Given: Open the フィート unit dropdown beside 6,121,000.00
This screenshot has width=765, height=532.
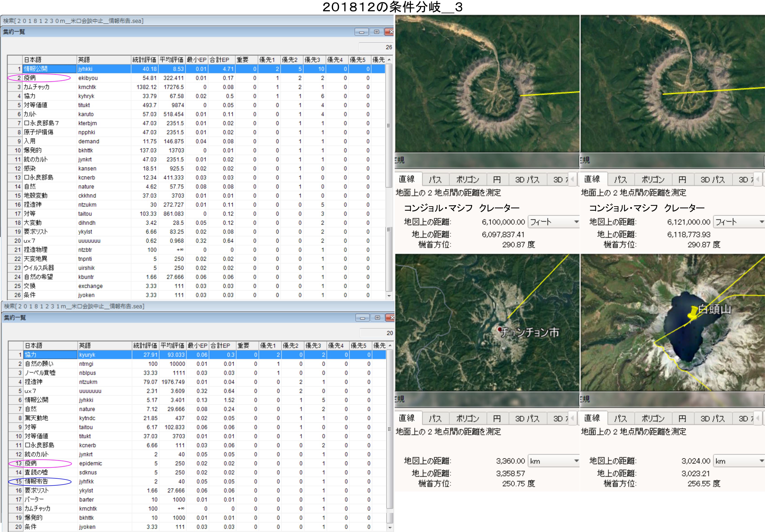Looking at the screenshot, I should [x=761, y=222].
